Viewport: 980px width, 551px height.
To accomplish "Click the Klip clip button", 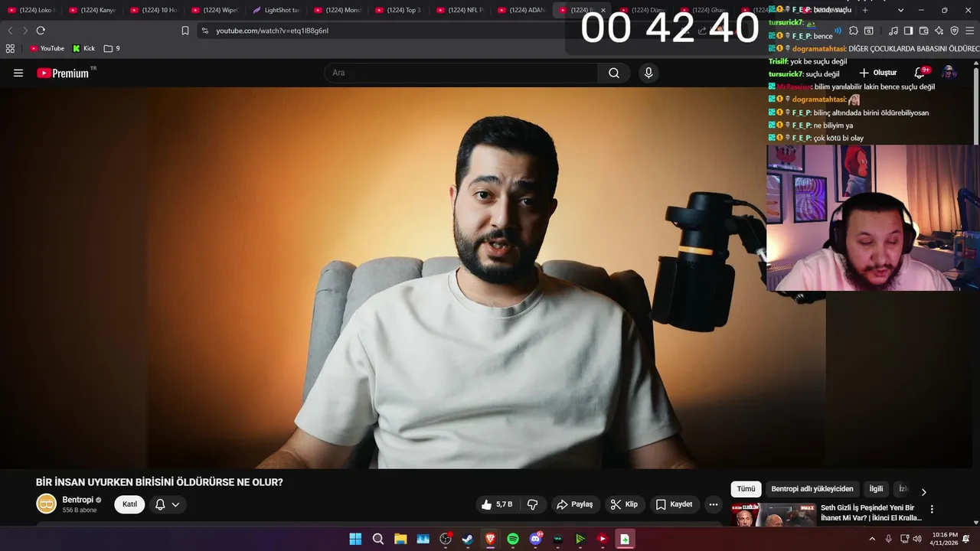I will pos(624,504).
